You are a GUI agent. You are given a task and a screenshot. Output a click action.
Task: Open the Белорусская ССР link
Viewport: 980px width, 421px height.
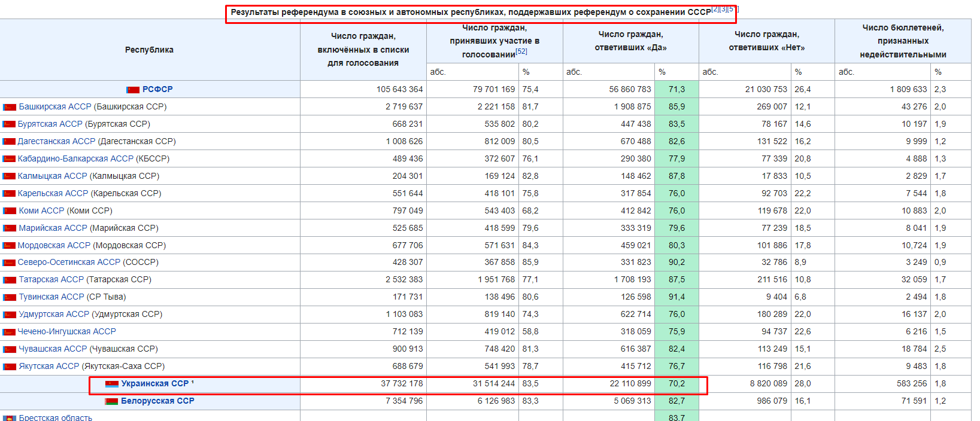(x=157, y=401)
